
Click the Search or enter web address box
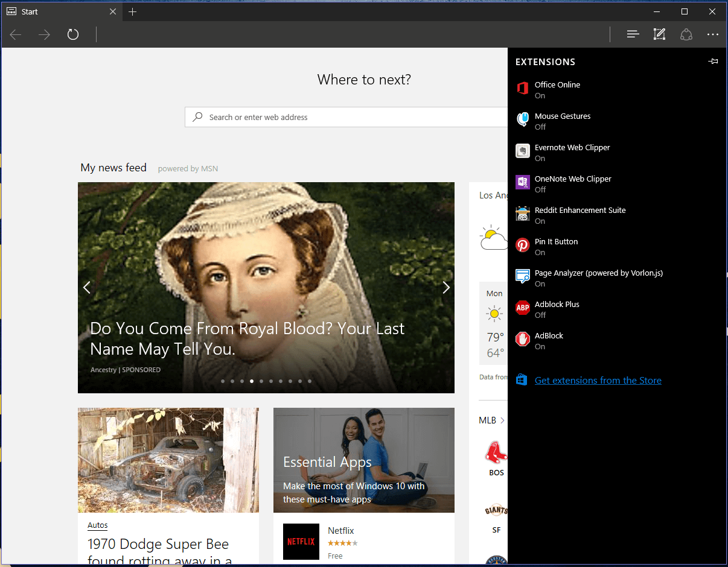point(346,117)
